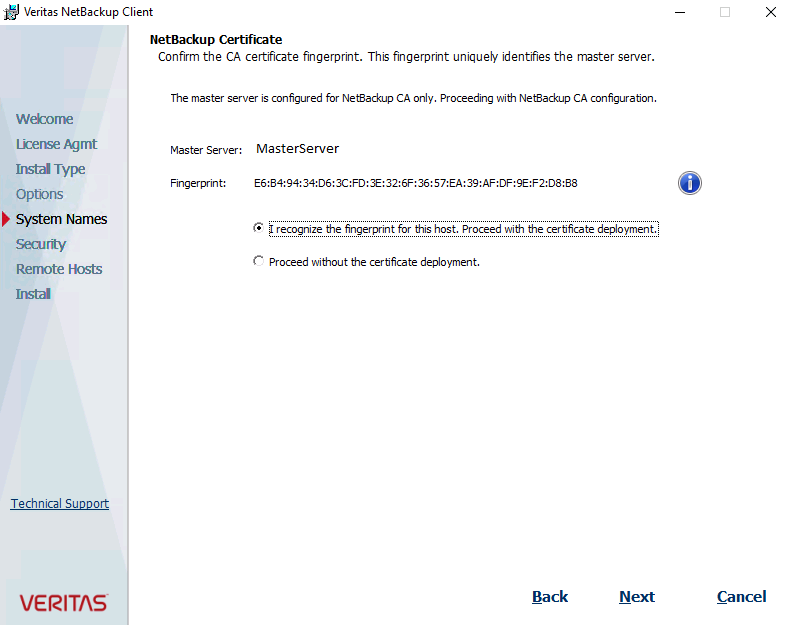791x625 pixels.
Task: Select 'I recognize the fingerprint' radio option
Action: (259, 229)
